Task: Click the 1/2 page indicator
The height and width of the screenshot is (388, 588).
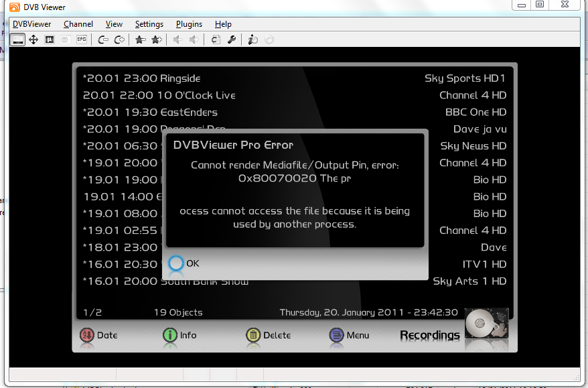Action: pos(92,312)
